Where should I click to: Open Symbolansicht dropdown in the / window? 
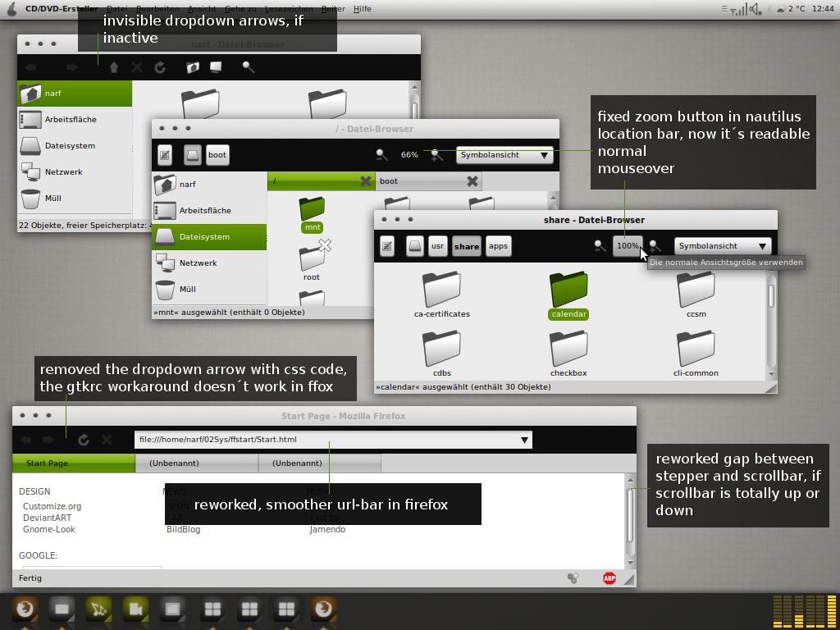[504, 155]
